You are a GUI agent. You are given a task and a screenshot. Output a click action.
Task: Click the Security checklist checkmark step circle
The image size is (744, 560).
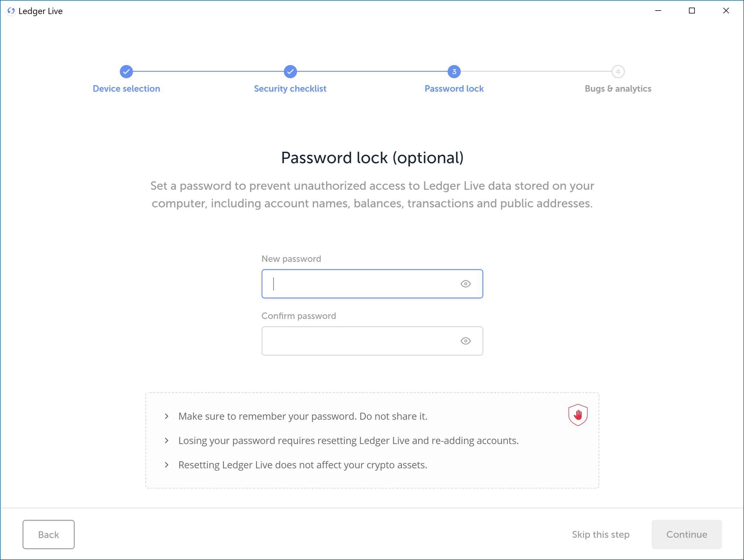[290, 71]
